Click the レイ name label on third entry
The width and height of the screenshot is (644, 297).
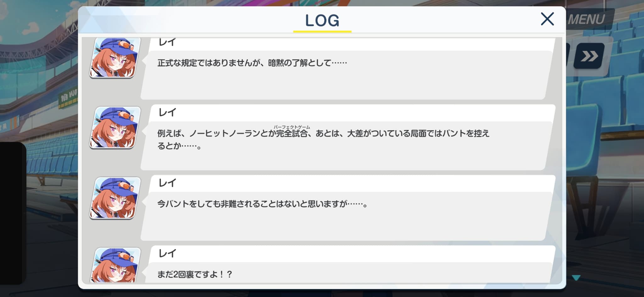click(167, 183)
